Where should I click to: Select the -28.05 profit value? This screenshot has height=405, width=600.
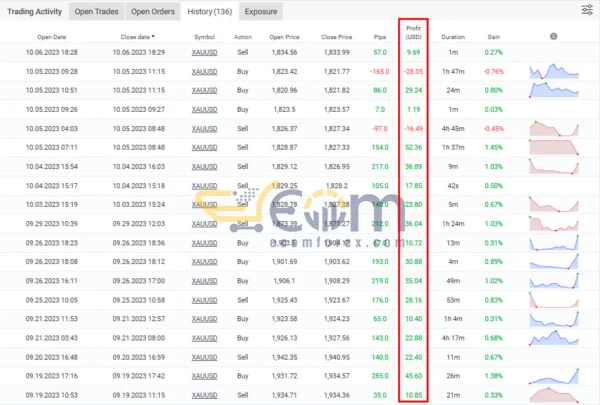click(x=414, y=72)
